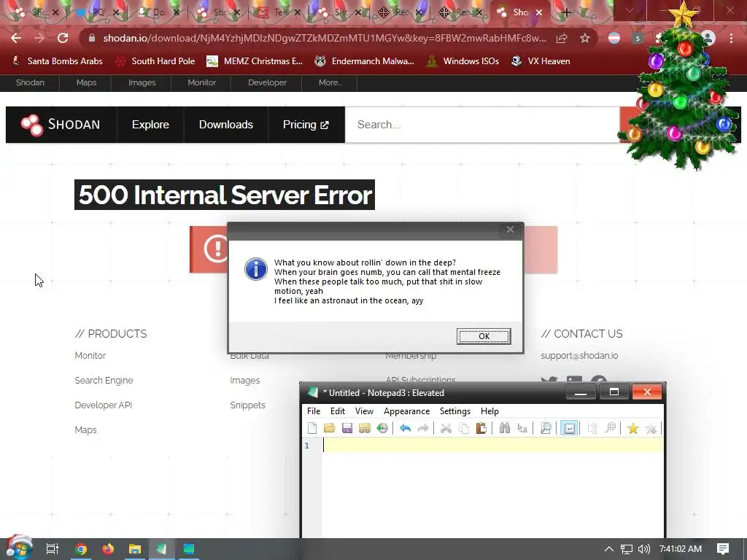The image size is (747, 560).
Task: Click the yellow favorites star in Notepad3
Action: click(632, 428)
